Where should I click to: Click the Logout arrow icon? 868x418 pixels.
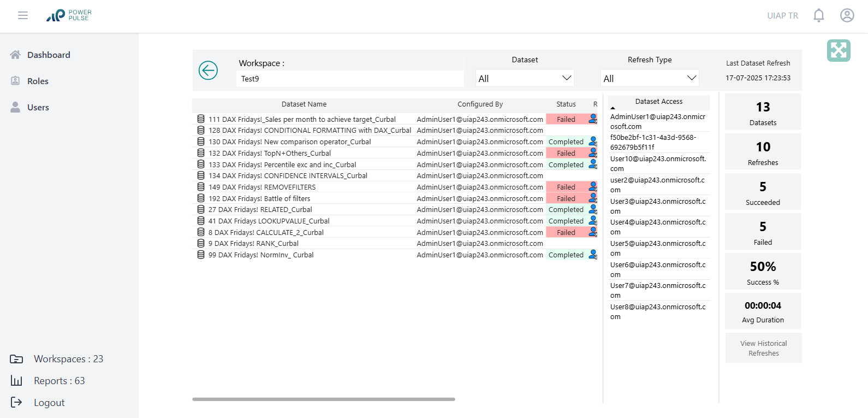pyautogui.click(x=16, y=403)
